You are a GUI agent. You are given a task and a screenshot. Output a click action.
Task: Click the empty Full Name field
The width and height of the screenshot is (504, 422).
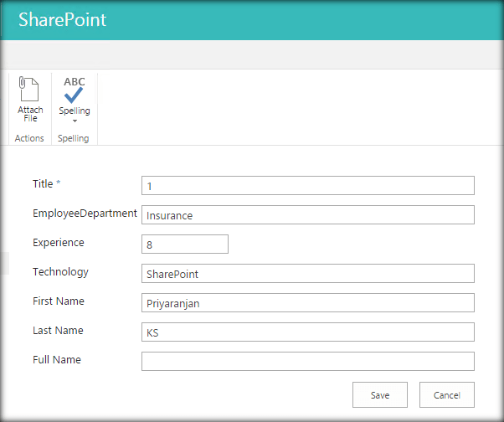307,361
